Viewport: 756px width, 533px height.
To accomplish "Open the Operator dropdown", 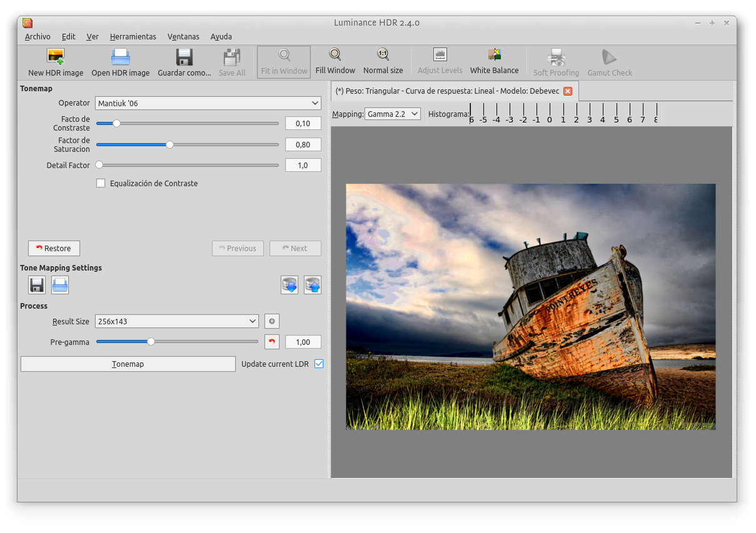I will pyautogui.click(x=208, y=103).
